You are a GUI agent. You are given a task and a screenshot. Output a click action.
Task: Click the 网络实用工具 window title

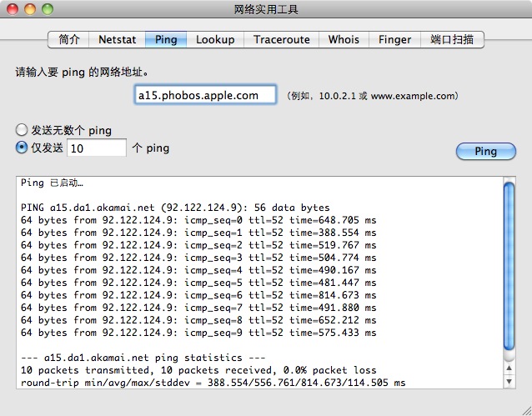coord(266,9)
